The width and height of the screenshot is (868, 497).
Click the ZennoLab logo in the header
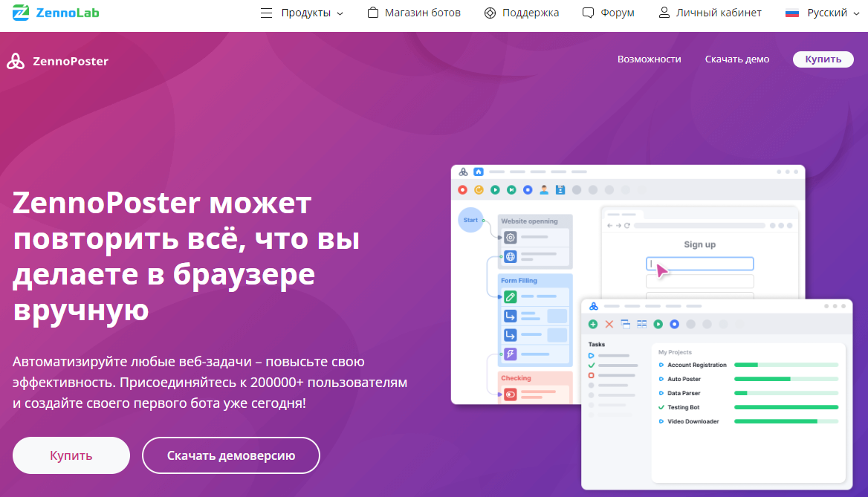point(55,12)
